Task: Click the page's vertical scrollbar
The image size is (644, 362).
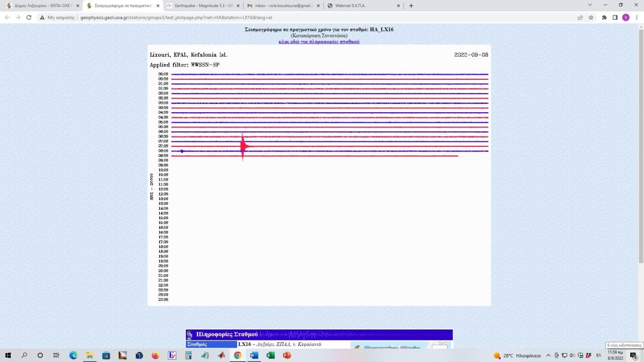Action: (641, 148)
